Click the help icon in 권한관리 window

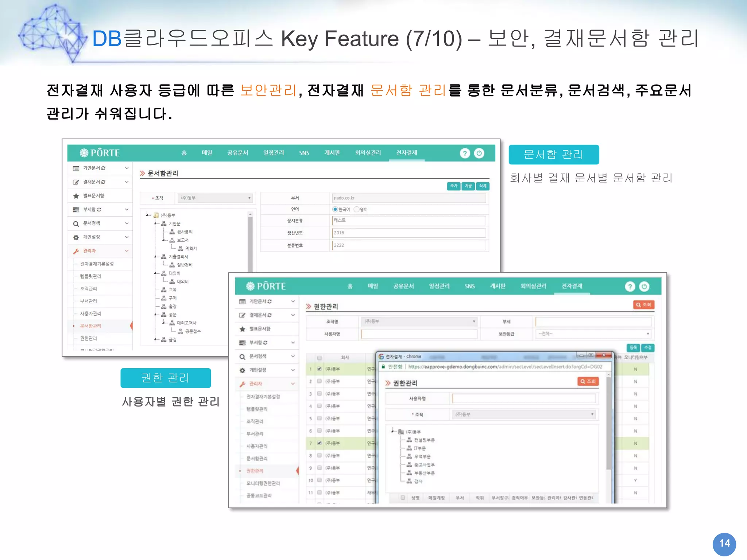[630, 287]
